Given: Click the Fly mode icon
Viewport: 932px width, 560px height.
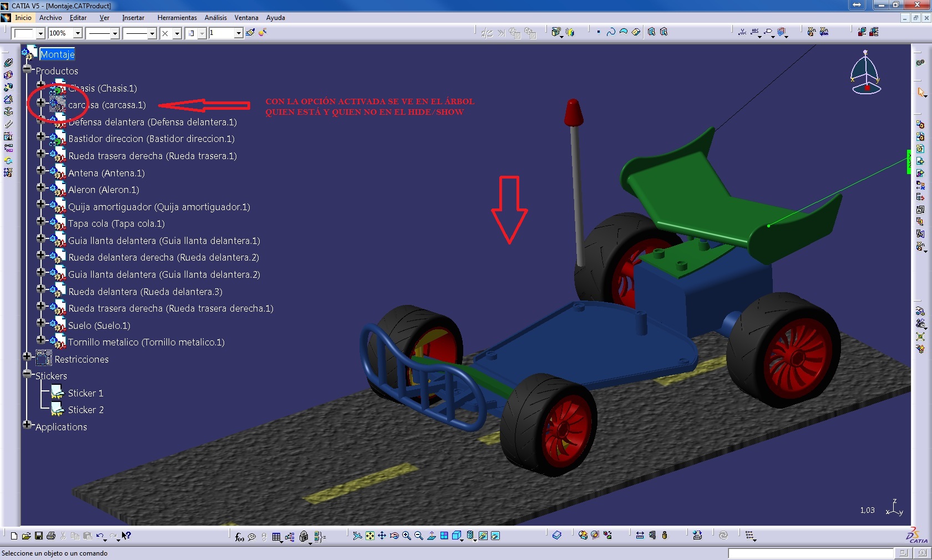Looking at the screenshot, I should click(357, 536).
